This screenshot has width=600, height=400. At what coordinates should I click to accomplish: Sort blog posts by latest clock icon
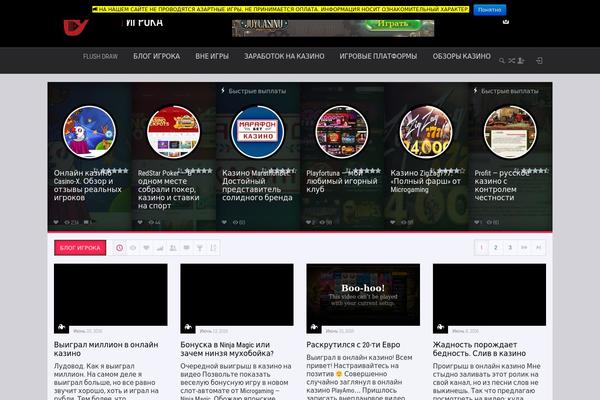[119, 248]
